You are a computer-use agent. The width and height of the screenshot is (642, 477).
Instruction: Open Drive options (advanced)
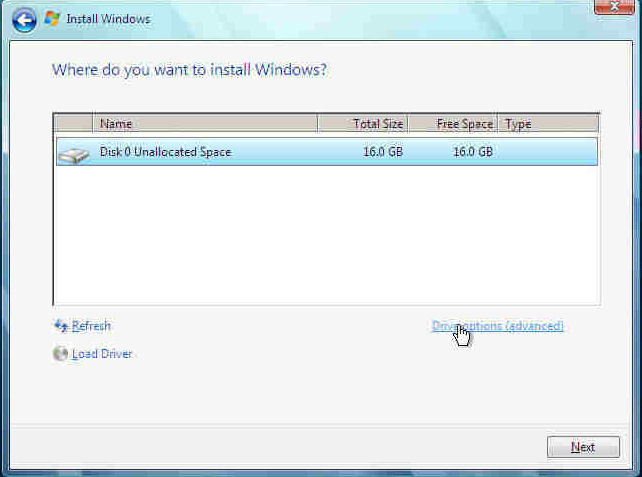point(497,326)
